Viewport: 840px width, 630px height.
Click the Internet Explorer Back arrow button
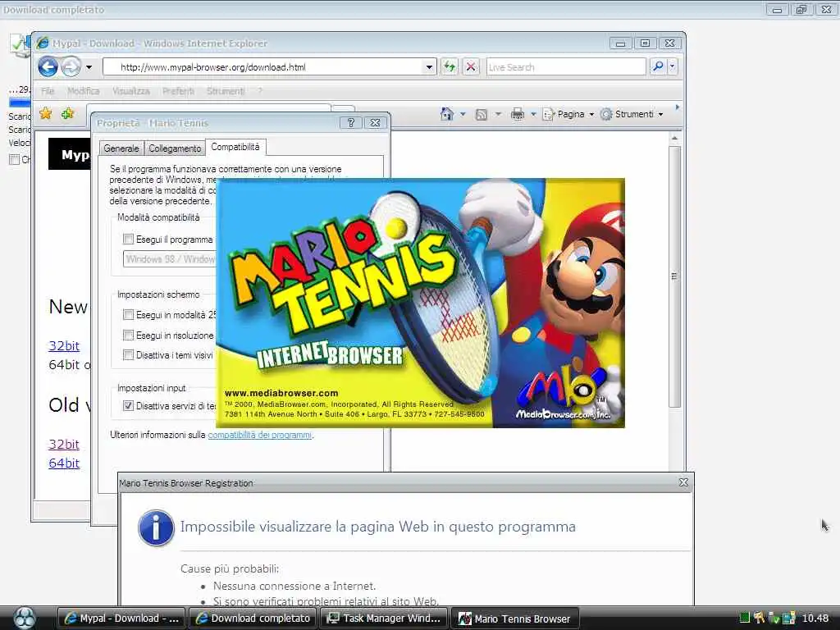click(x=48, y=67)
